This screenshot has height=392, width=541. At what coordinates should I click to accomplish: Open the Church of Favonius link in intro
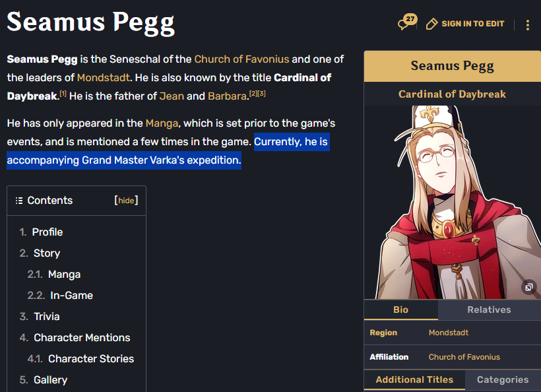241,59
